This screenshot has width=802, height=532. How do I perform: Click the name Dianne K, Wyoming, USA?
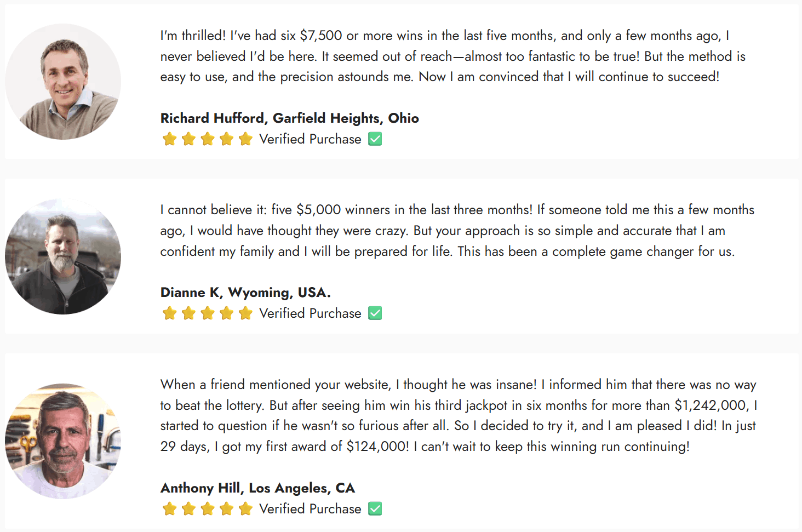coord(245,293)
